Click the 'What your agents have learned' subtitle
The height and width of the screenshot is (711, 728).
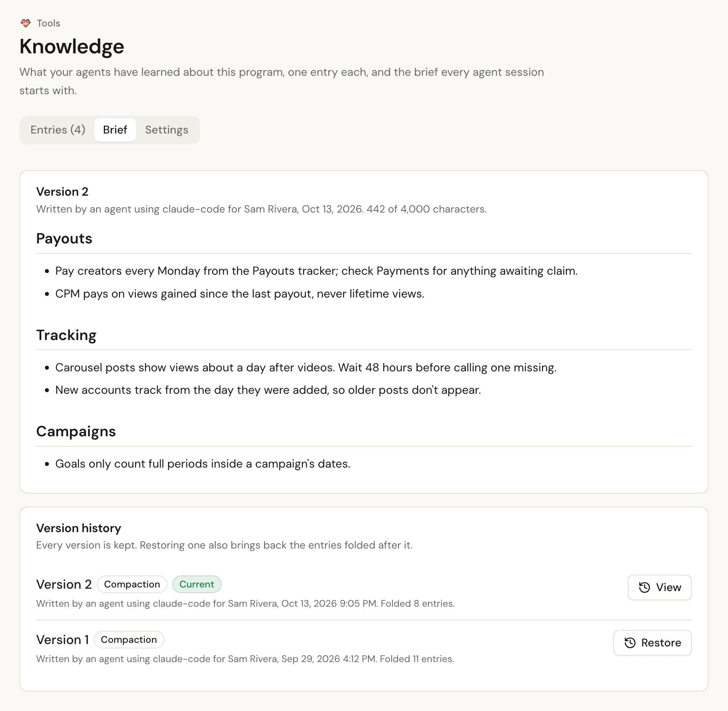tap(282, 81)
